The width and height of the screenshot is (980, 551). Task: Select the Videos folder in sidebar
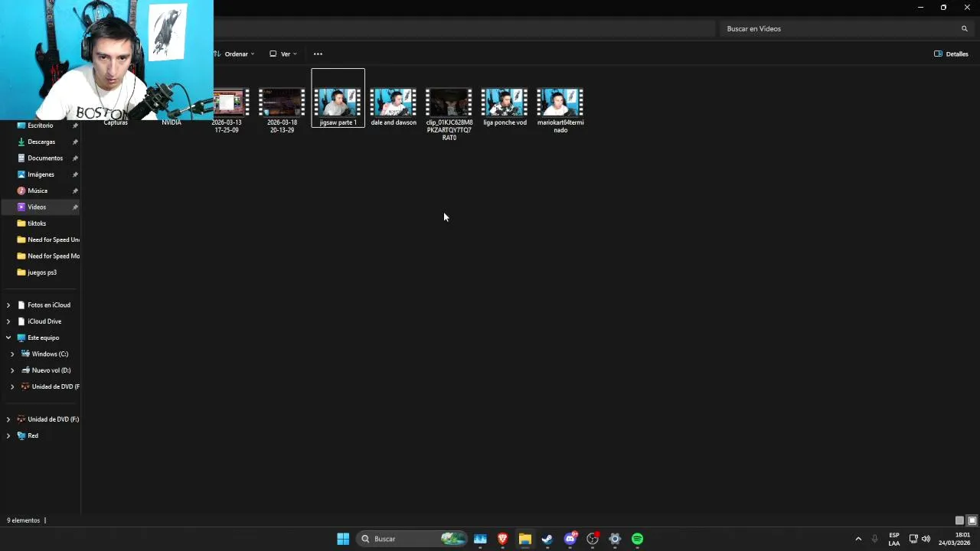pyautogui.click(x=41, y=207)
